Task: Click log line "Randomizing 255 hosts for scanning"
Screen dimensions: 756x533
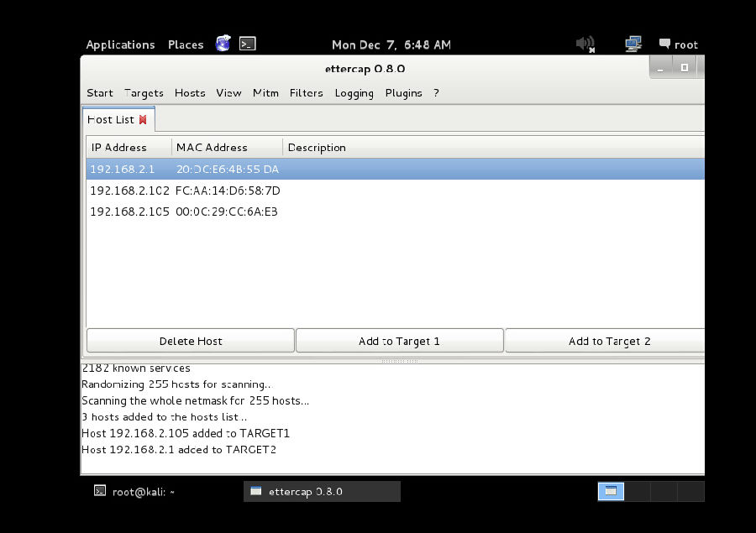Action: click(176, 384)
